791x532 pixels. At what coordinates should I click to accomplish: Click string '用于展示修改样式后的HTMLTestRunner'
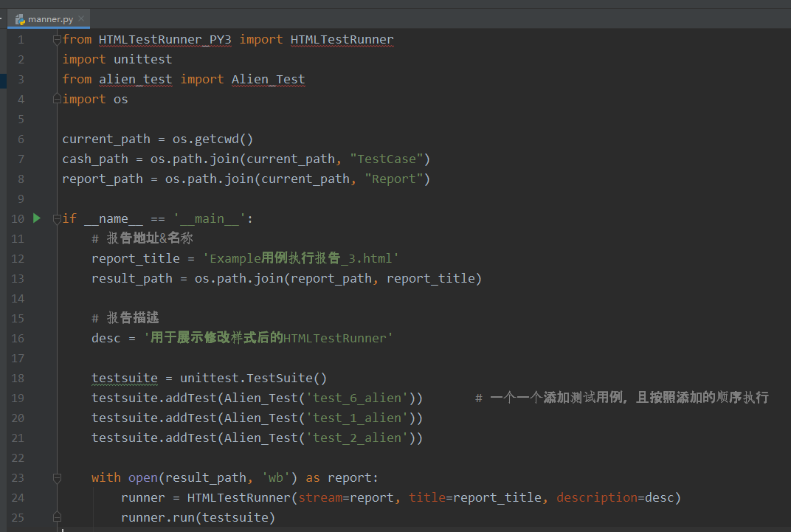(269, 338)
